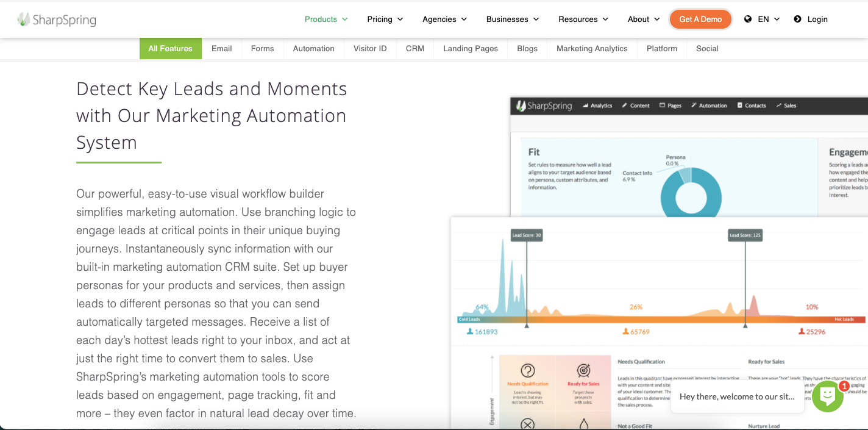Image resolution: width=868 pixels, height=430 pixels.
Task: Click the 64% label on chart
Action: click(x=482, y=307)
